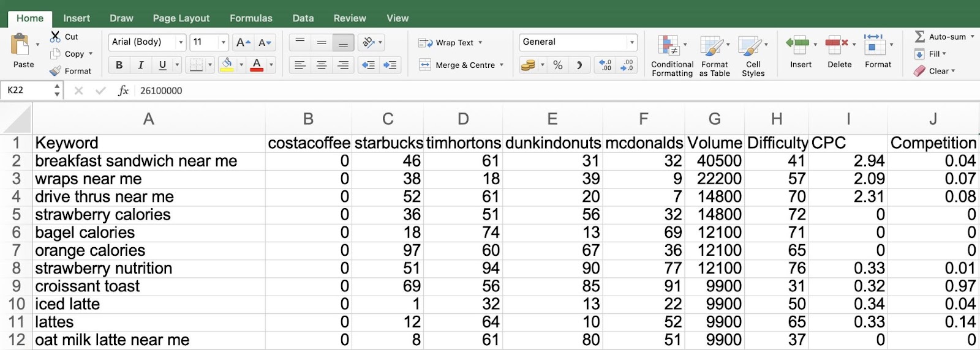This screenshot has height=350, width=980.
Task: Click the Delete cells icon
Action: point(837,44)
